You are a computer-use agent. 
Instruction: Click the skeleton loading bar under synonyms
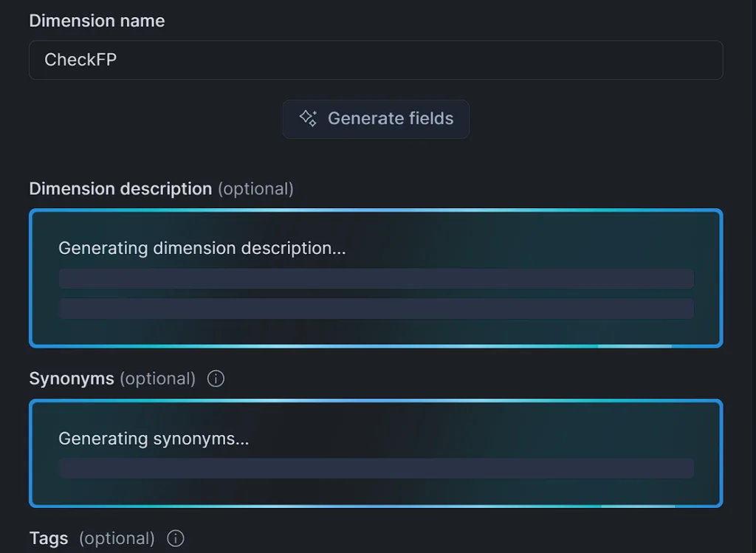pos(376,468)
